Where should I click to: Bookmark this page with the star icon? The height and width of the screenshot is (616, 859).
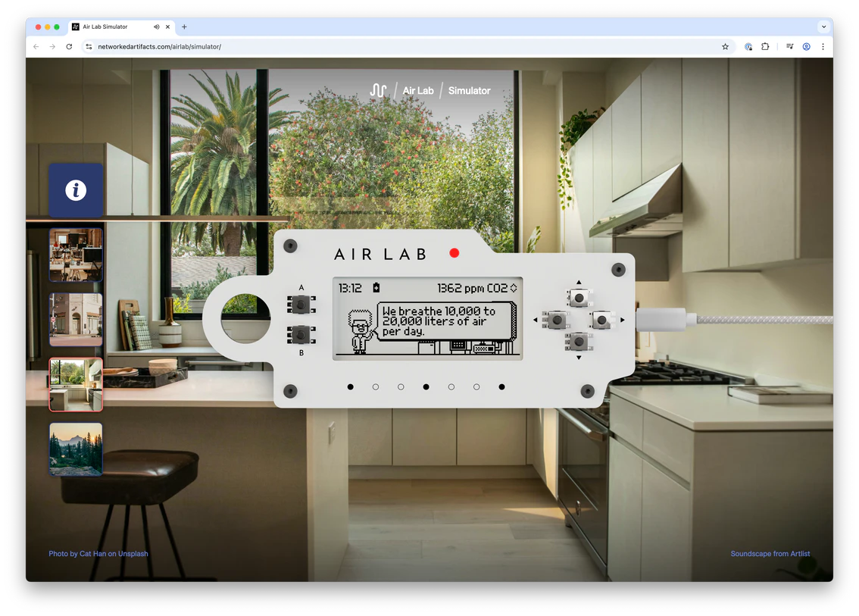725,47
